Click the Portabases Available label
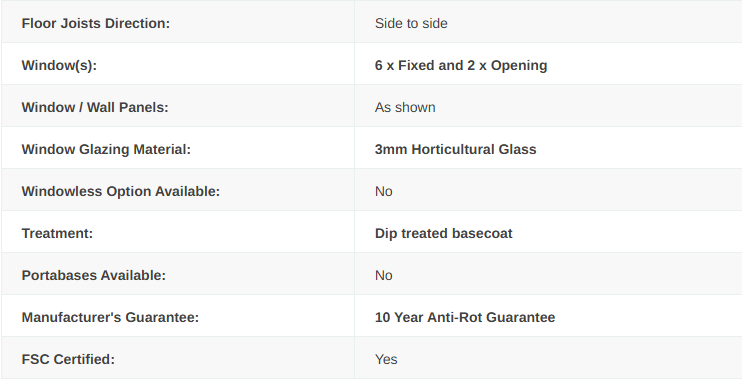This screenshot has width=742, height=379. click(x=94, y=275)
